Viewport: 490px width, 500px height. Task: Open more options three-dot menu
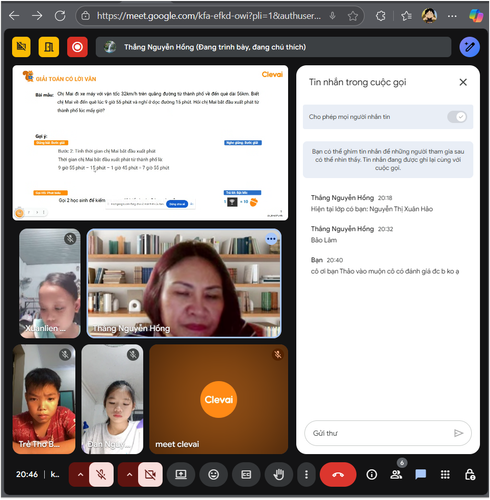[306, 474]
